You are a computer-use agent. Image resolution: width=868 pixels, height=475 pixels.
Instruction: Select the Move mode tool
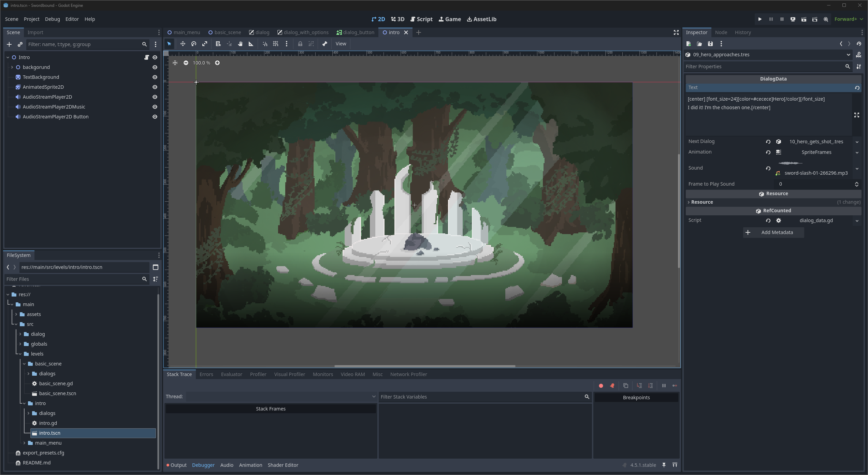[183, 44]
